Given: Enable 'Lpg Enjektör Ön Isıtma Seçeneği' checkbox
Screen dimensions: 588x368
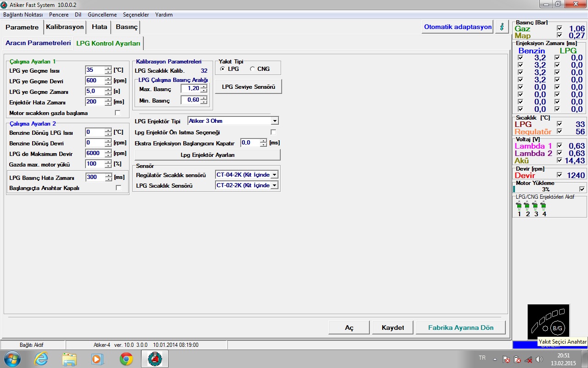Looking at the screenshot, I should [x=273, y=132].
